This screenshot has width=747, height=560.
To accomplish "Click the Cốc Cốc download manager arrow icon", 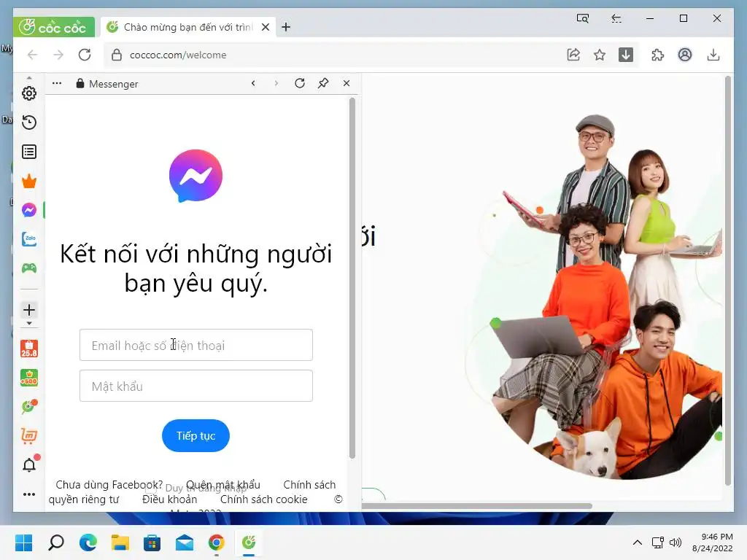I will [x=626, y=55].
